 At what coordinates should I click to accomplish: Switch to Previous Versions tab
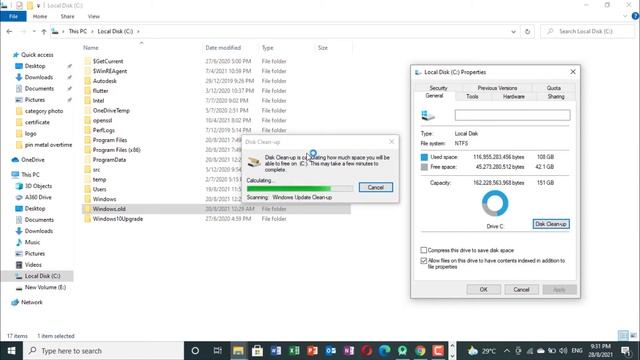point(497,88)
